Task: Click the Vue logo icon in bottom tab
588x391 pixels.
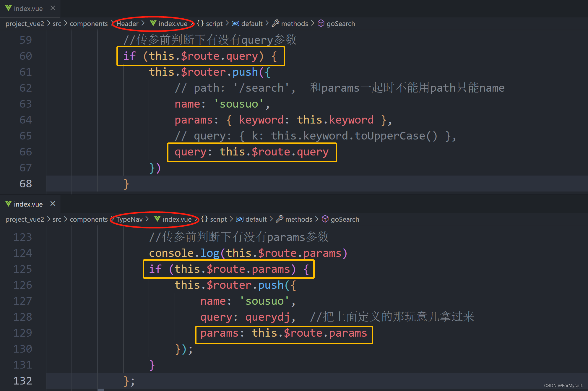Action: (8, 204)
